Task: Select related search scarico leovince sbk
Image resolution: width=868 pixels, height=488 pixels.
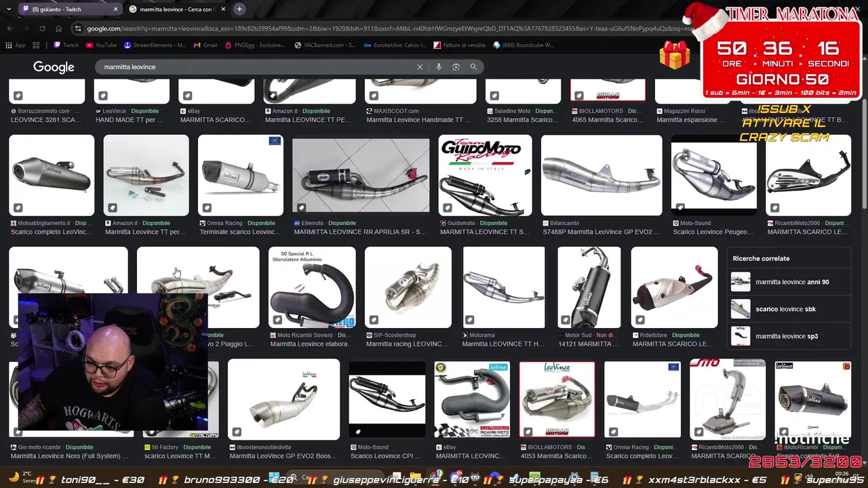Action: tap(789, 309)
